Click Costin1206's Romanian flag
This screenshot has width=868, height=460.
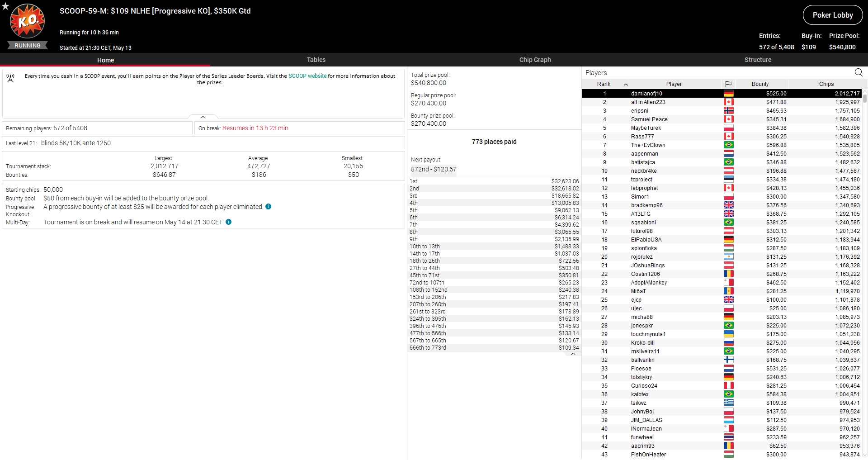pos(728,274)
